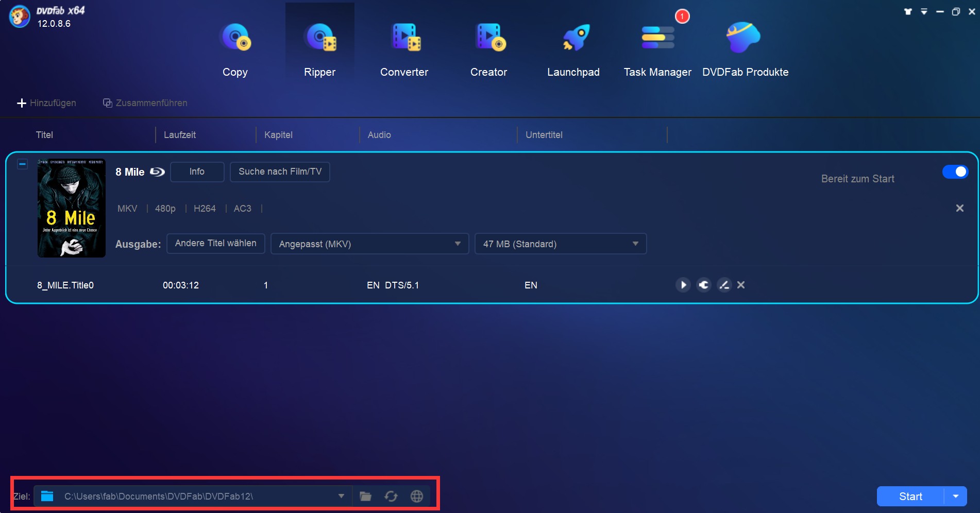Delete the 8_MILE.Title0 row
The width and height of the screenshot is (980, 513).
coord(741,285)
